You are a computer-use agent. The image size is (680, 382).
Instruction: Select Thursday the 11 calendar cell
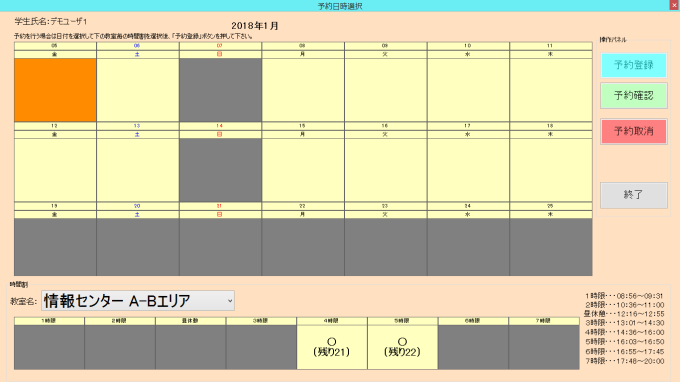[x=551, y=90]
